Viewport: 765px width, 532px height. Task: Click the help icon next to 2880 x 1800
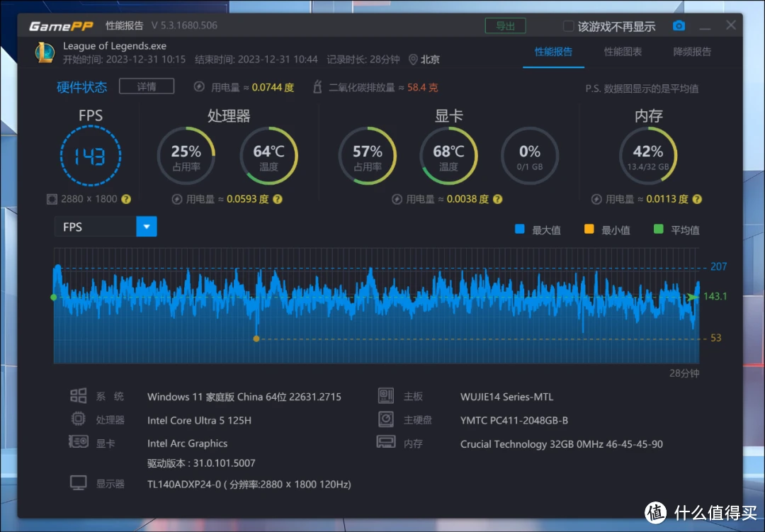(126, 199)
